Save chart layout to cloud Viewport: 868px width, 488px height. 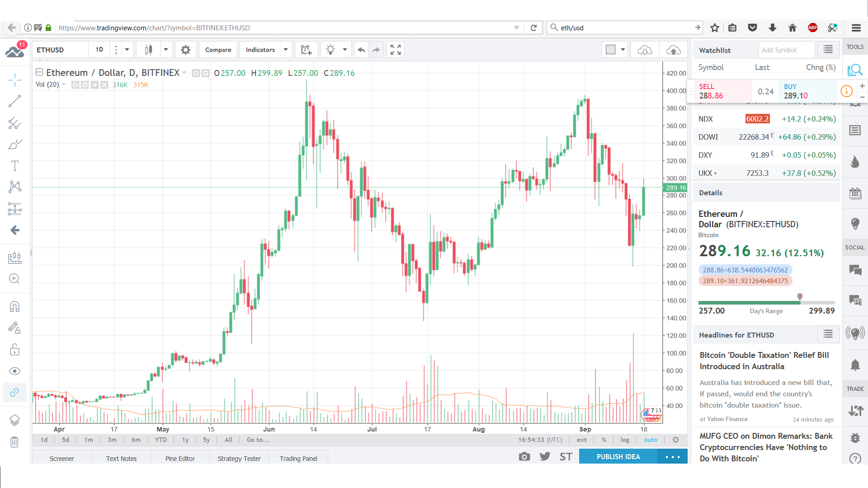coord(674,50)
